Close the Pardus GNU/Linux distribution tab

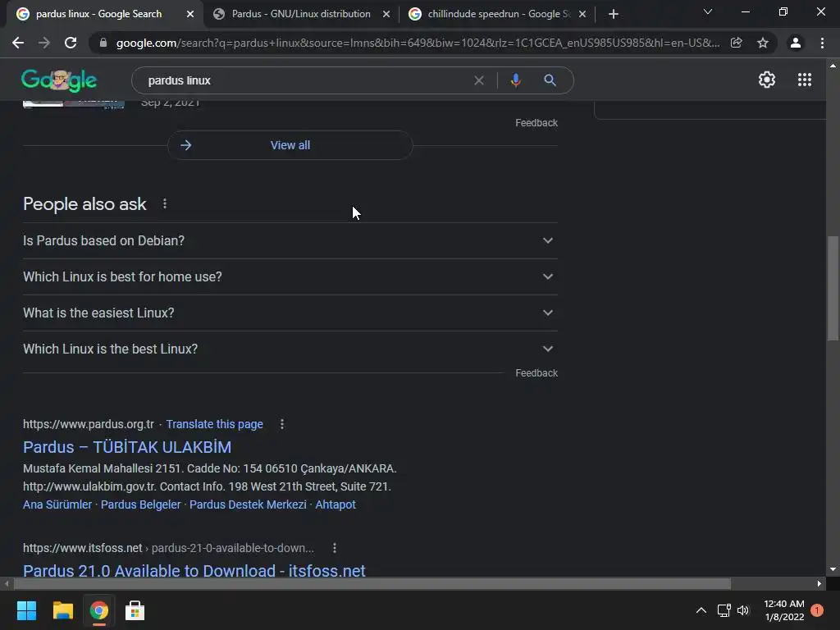pos(386,14)
